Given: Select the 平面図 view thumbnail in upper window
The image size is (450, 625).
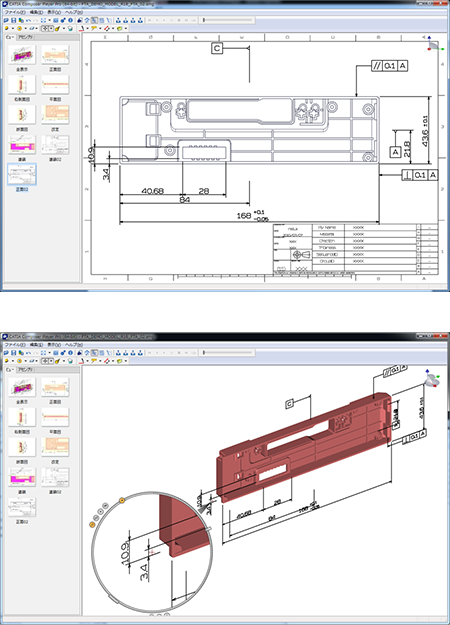Looking at the screenshot, I should (55, 85).
